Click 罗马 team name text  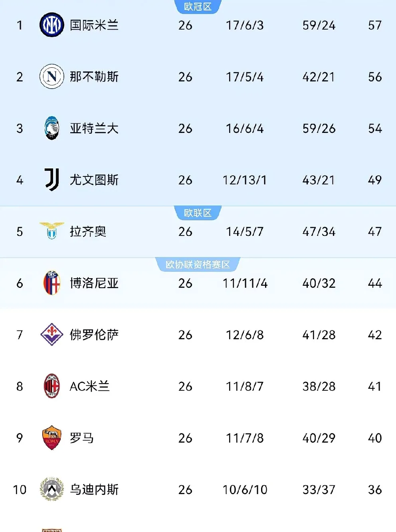[82, 438]
